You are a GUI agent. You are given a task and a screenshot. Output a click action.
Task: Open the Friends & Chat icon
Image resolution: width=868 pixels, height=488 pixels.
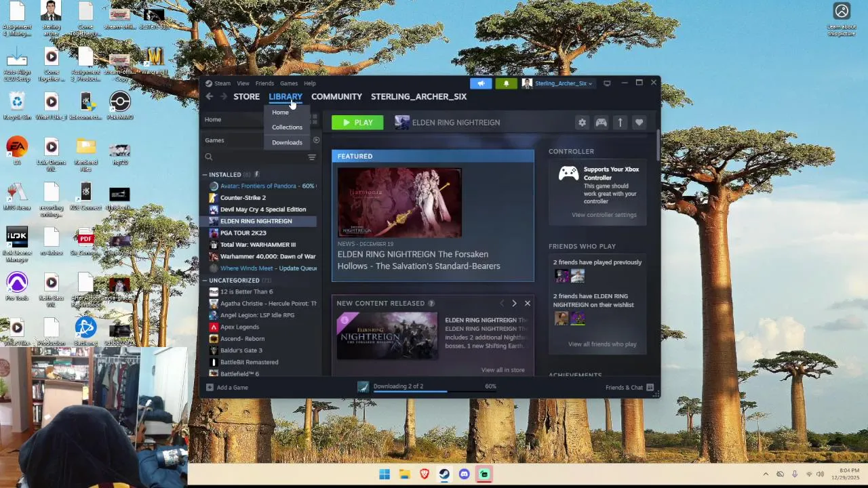click(650, 388)
